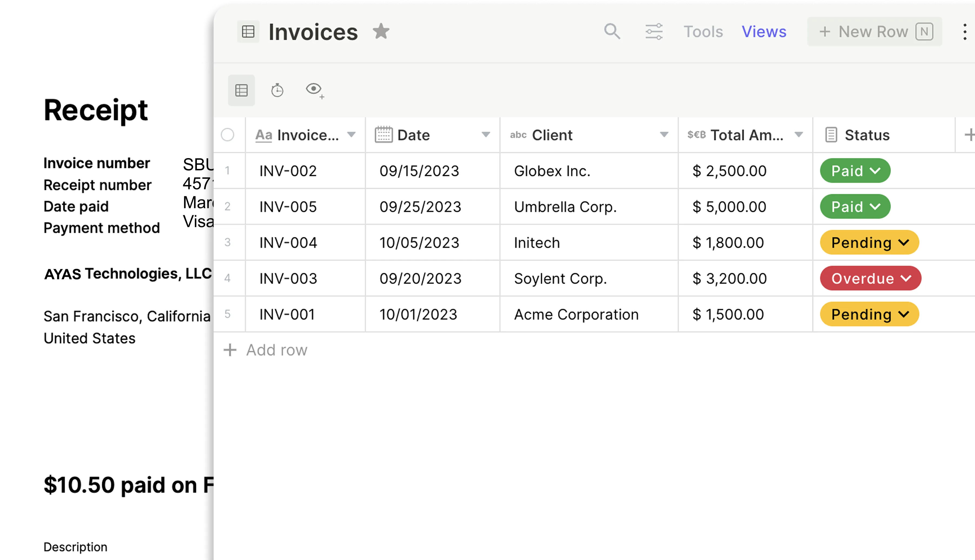Add a new column with the plus icon
The image size is (975, 560).
(969, 135)
